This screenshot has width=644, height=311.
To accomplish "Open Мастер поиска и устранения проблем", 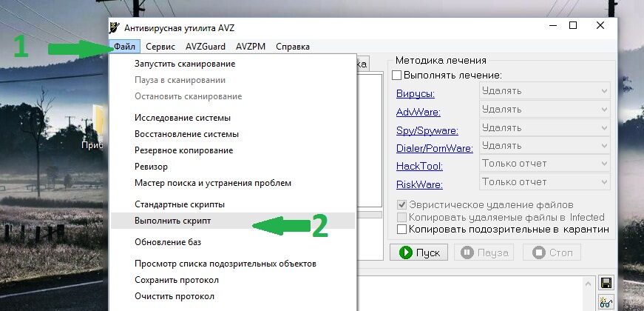I will click(x=232, y=183).
